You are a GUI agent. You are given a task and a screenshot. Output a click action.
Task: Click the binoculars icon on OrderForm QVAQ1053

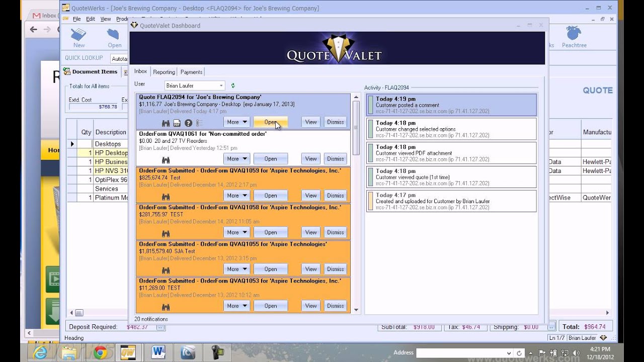click(166, 307)
